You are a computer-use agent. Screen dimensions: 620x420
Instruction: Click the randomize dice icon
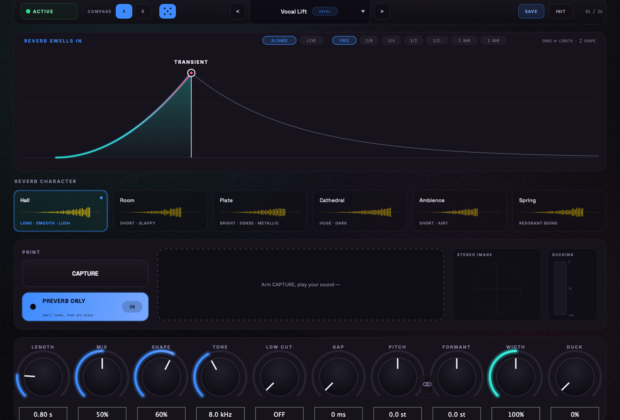(167, 11)
